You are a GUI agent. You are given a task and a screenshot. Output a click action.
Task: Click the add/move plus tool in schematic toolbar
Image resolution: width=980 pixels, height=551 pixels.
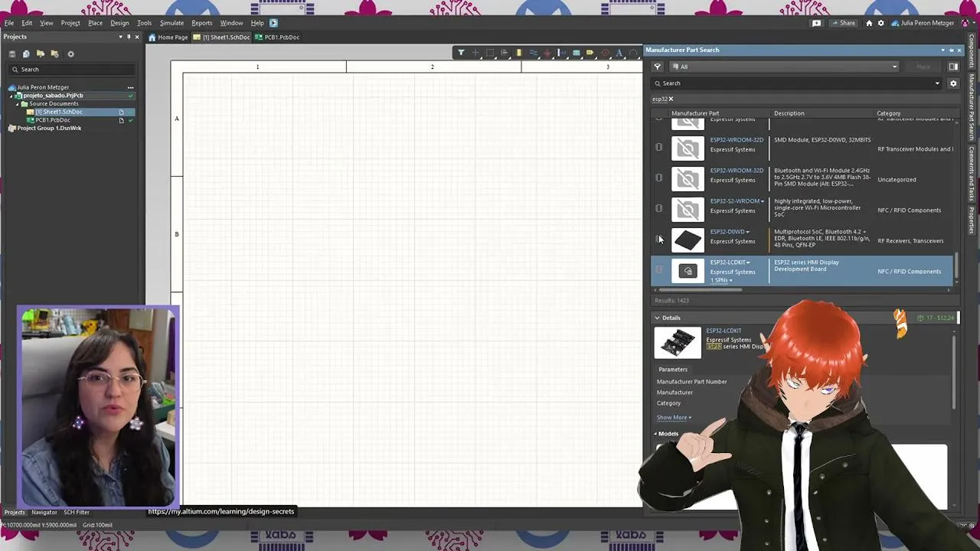coord(475,53)
